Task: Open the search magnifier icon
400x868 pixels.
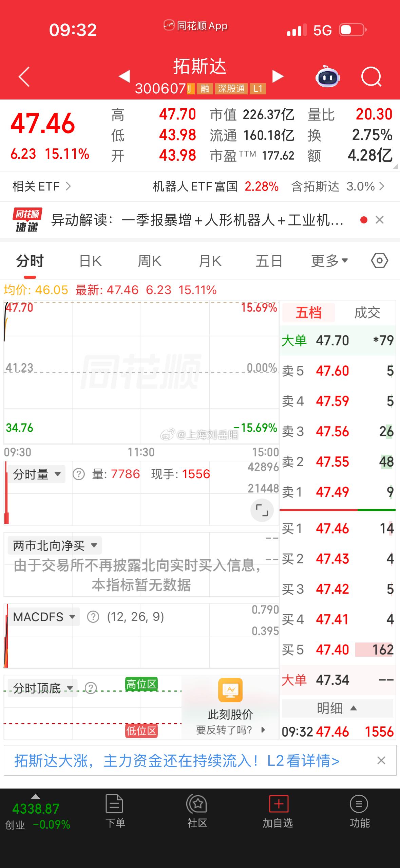Action: (x=372, y=77)
